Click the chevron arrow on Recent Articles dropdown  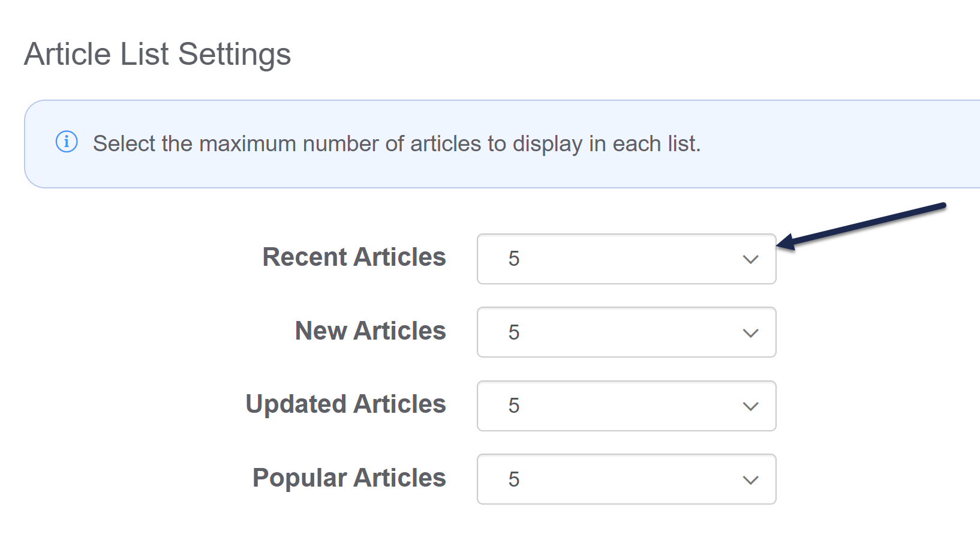click(x=750, y=259)
